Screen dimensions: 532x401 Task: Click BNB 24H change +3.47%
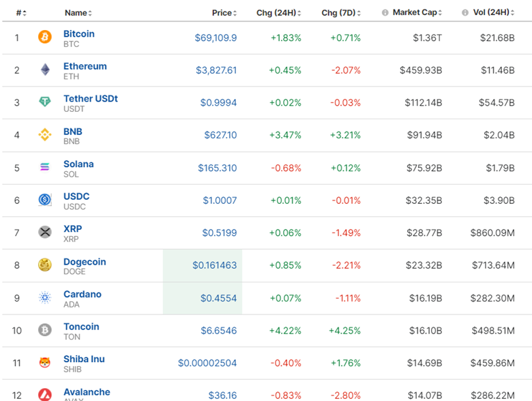(285, 135)
